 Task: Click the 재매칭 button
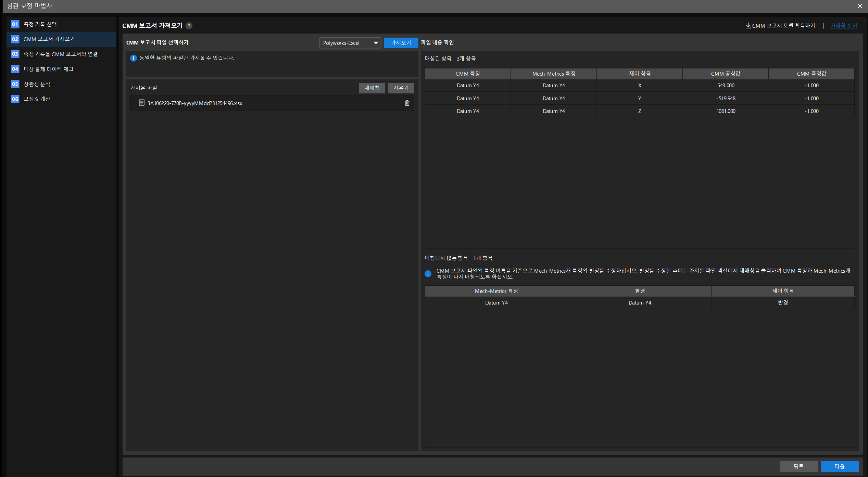pyautogui.click(x=372, y=88)
